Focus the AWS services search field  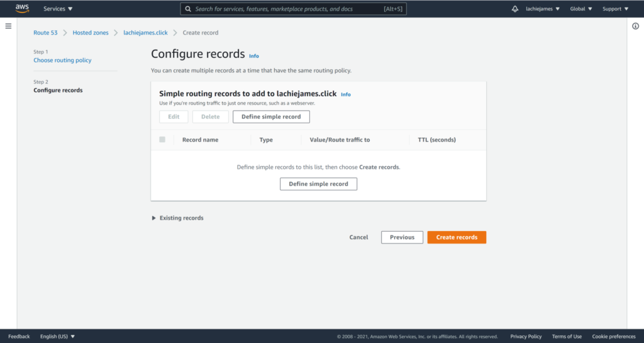pos(293,9)
